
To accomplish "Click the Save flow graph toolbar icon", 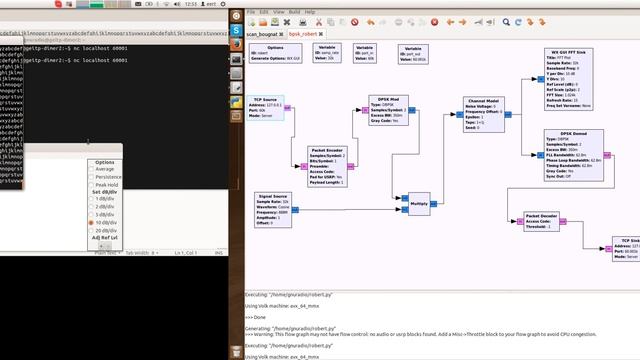I will 275,22.
